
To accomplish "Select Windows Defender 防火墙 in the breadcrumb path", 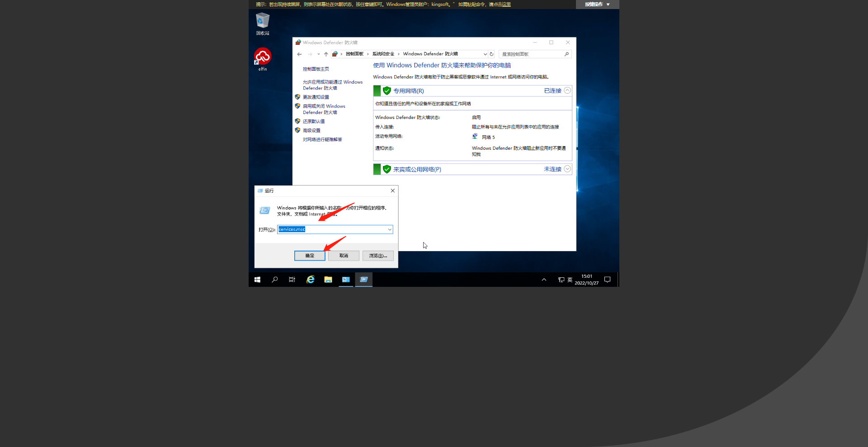I will pos(430,54).
